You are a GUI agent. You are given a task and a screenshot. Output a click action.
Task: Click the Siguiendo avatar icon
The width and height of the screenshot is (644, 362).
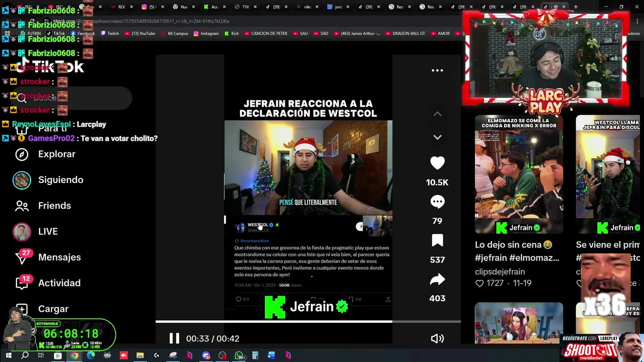click(22, 180)
